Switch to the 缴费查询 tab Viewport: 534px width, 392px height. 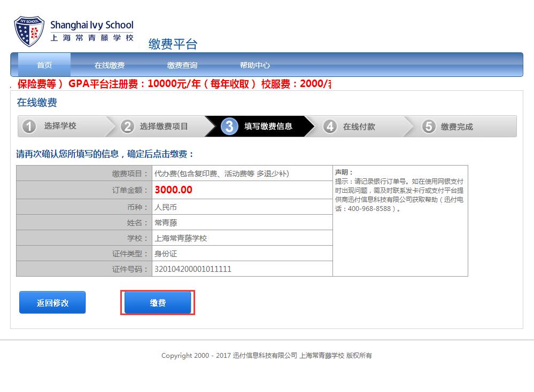(182, 65)
